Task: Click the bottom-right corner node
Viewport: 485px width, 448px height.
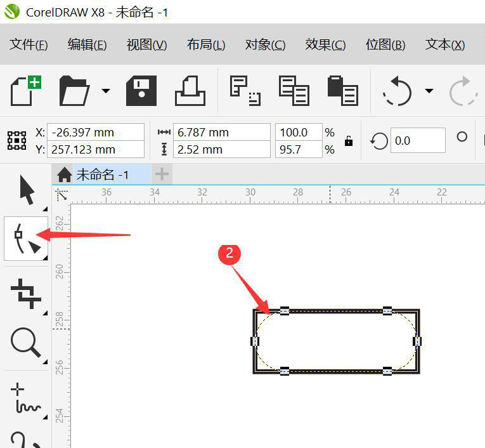Action: (387, 371)
